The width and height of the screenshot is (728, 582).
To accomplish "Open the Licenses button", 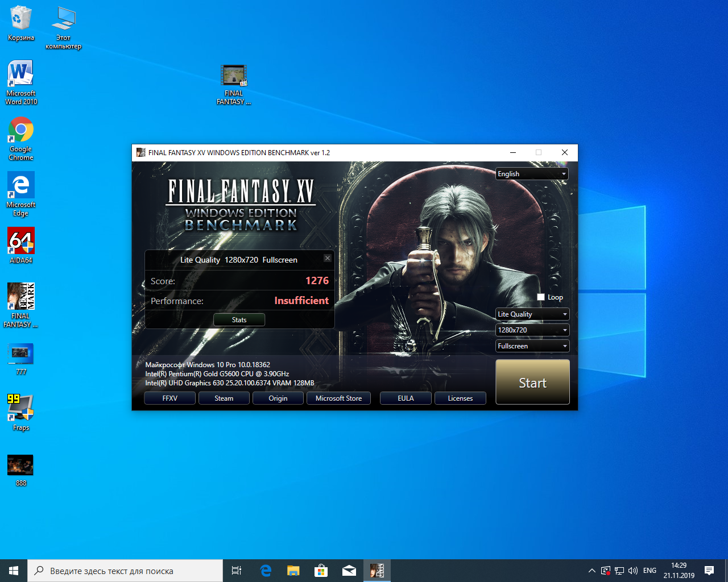I will [x=460, y=398].
